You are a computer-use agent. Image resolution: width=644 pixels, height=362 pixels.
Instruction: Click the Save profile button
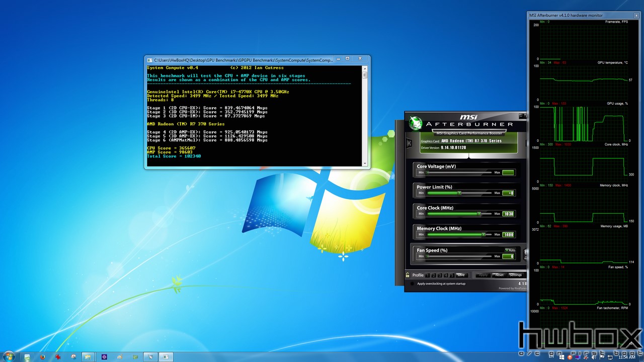(462, 275)
